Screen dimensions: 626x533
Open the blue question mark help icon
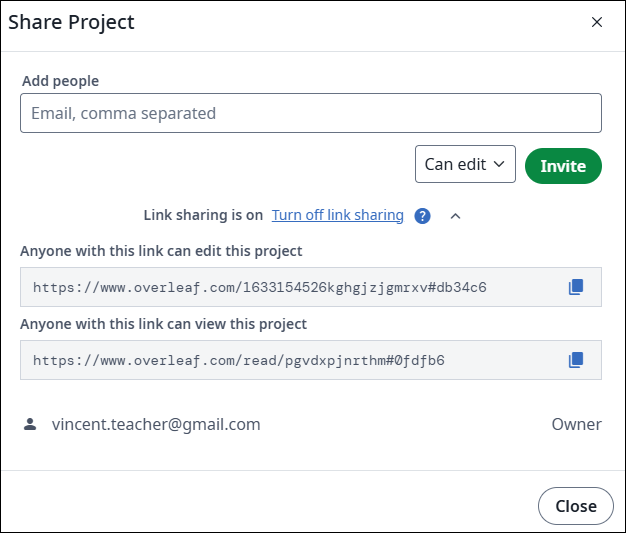click(422, 216)
